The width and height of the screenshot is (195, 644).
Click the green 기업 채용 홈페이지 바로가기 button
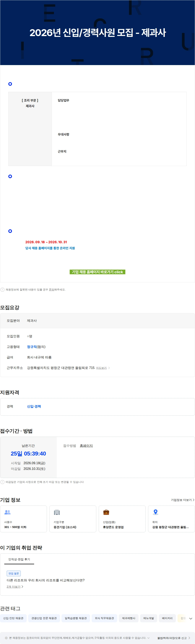tap(97, 272)
